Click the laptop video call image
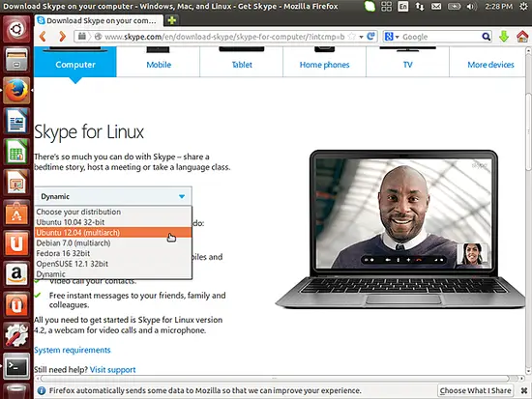Screen dimensions: 532x399 coord(400,229)
